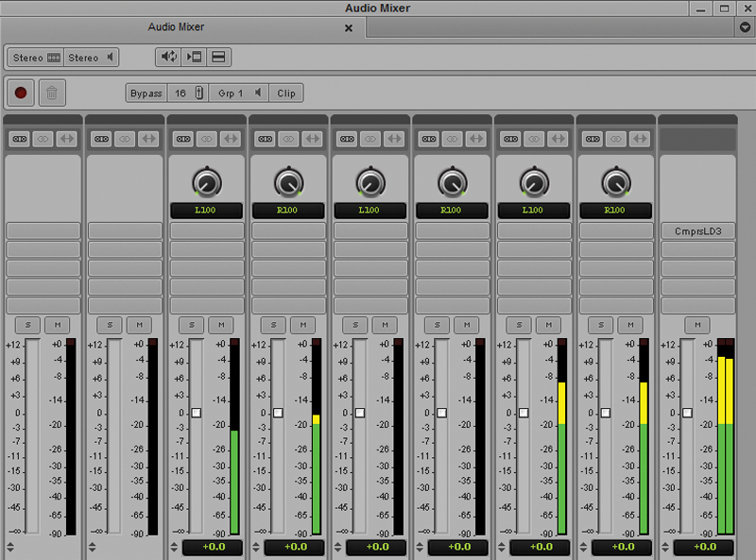Click the tape-reel icon on second channel strip

click(102, 139)
